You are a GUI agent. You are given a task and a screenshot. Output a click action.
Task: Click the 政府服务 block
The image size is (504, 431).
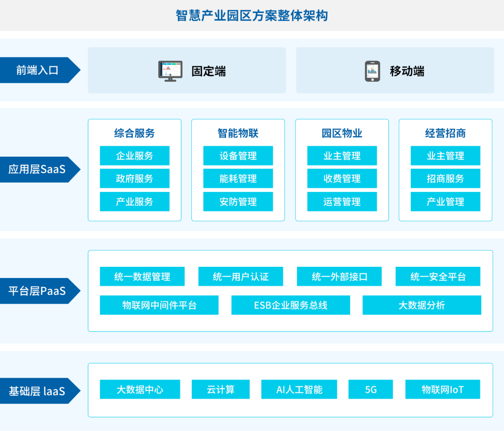coord(134,179)
